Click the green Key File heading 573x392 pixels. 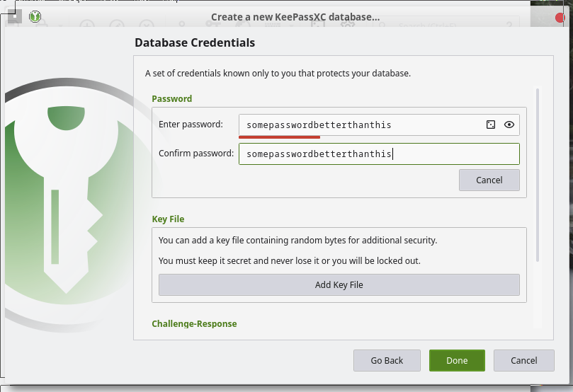(x=168, y=219)
